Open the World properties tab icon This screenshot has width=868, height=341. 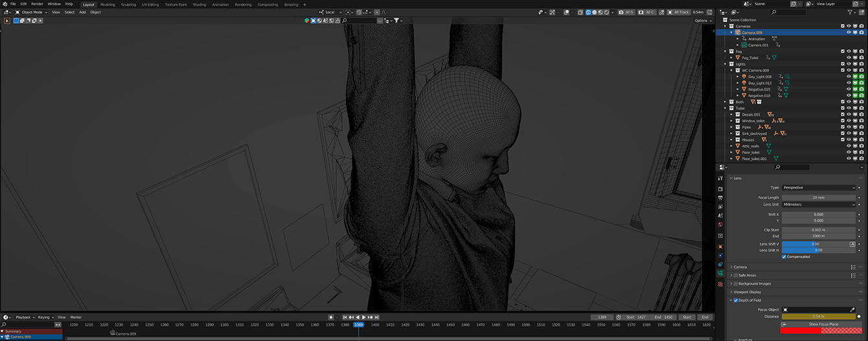tap(720, 225)
